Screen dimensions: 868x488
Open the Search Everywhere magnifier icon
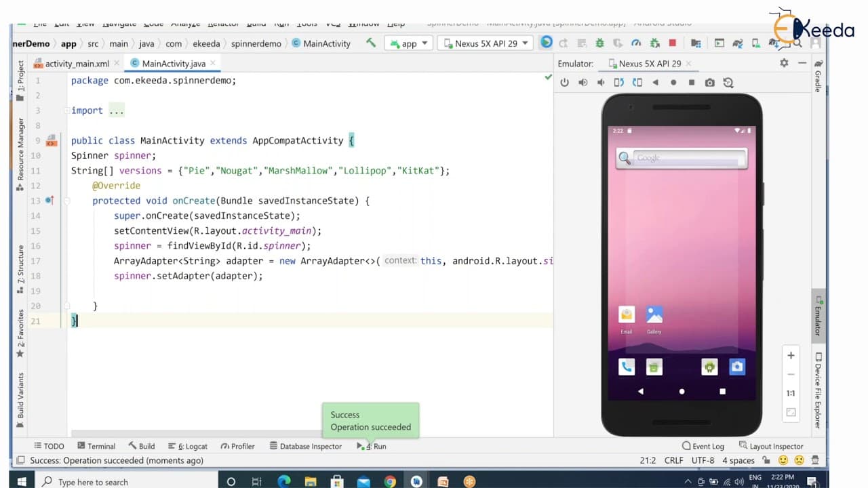[x=798, y=43]
